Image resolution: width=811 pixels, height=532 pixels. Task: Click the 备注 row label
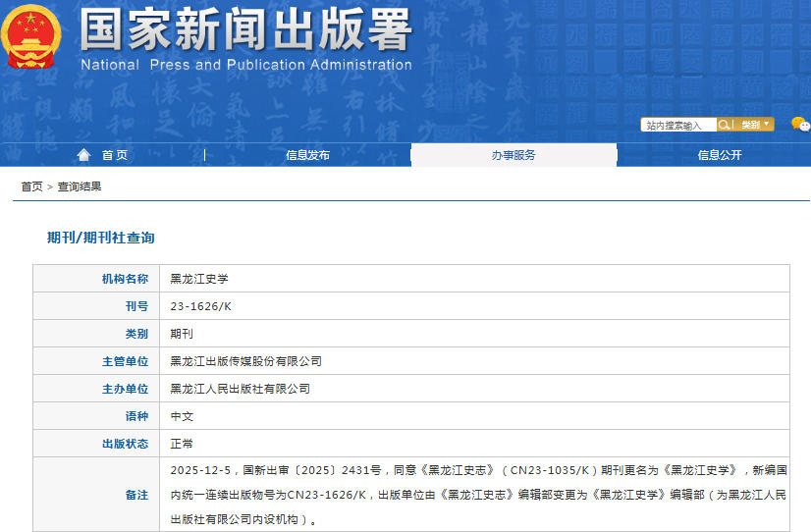coord(136,495)
